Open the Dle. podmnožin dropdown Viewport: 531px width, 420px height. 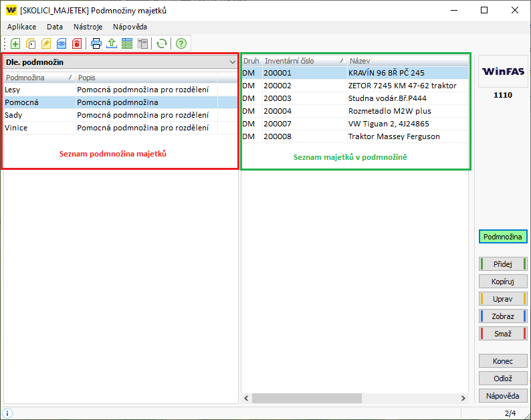click(x=120, y=62)
